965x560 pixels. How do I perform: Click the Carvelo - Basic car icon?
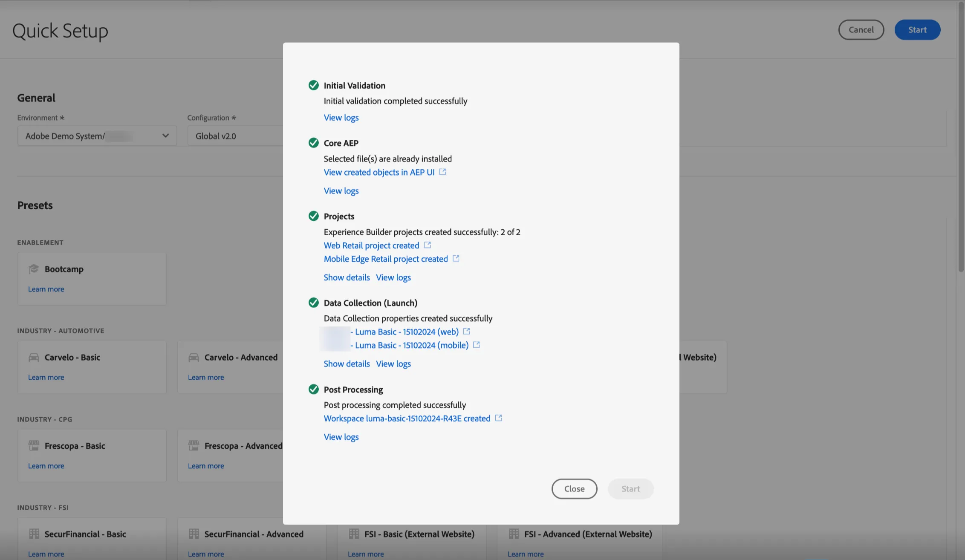(x=34, y=357)
